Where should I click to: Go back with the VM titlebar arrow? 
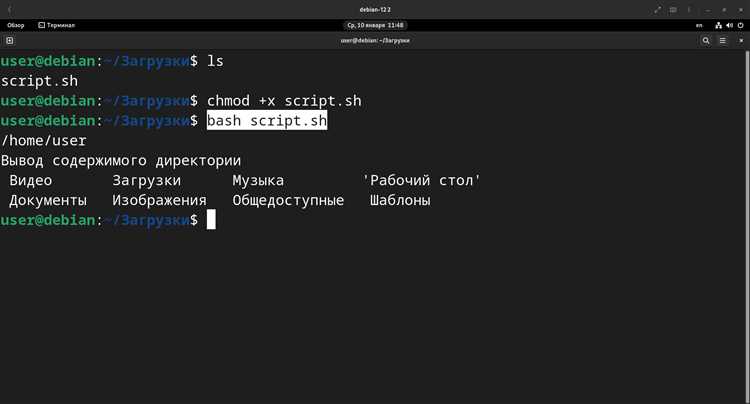10,10
